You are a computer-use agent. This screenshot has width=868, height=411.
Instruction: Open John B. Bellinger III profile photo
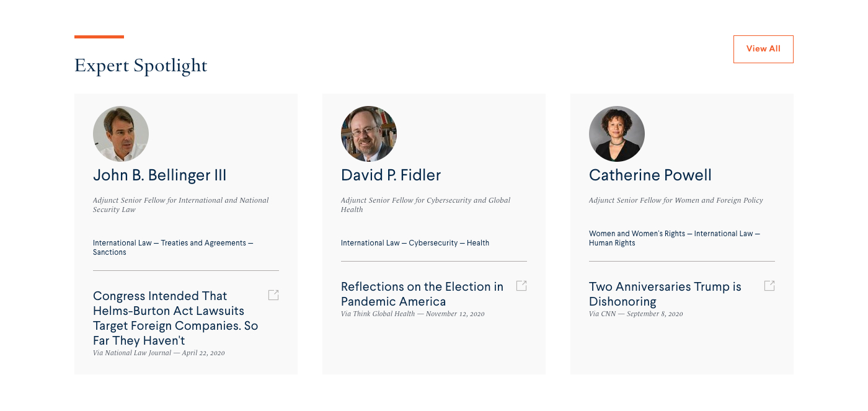point(121,134)
